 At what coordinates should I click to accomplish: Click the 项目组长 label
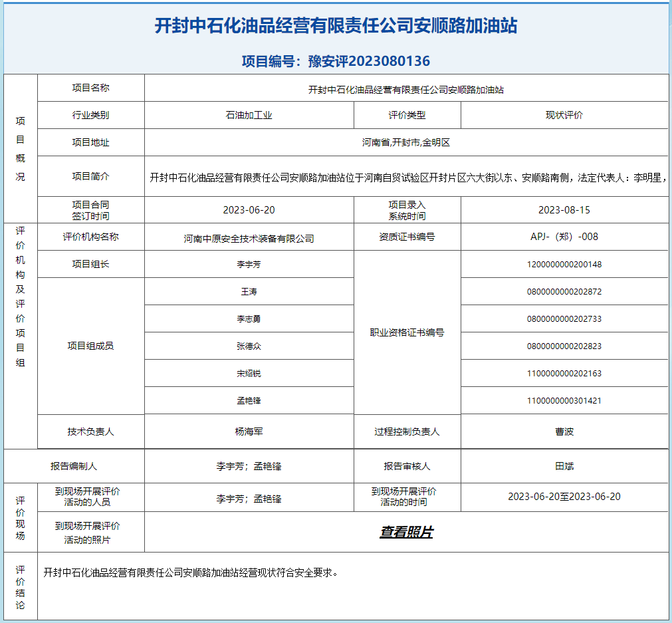pyautogui.click(x=91, y=264)
